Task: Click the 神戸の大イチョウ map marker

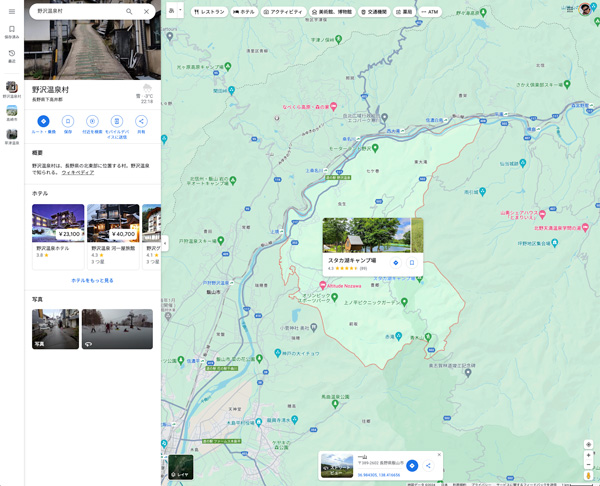Action: tap(278, 352)
